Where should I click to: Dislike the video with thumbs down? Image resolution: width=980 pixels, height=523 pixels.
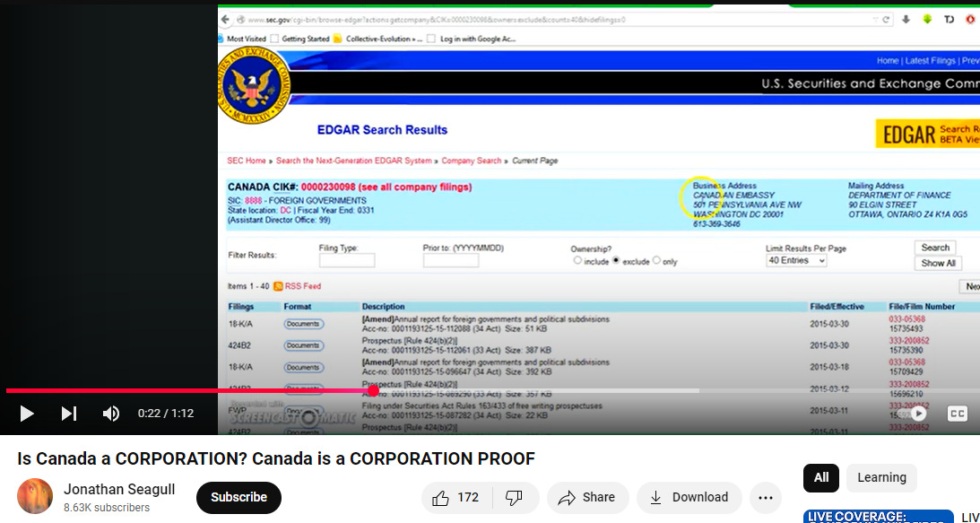tap(514, 497)
